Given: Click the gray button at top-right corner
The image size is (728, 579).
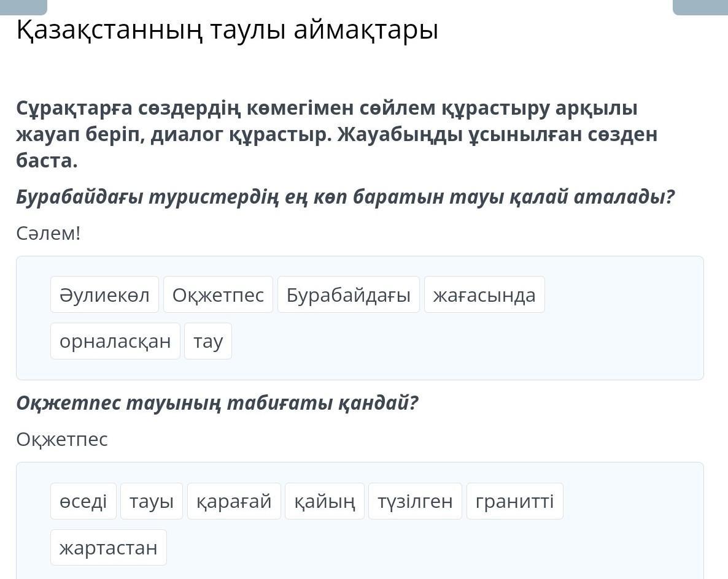Looking at the screenshot, I should pos(700,7).
